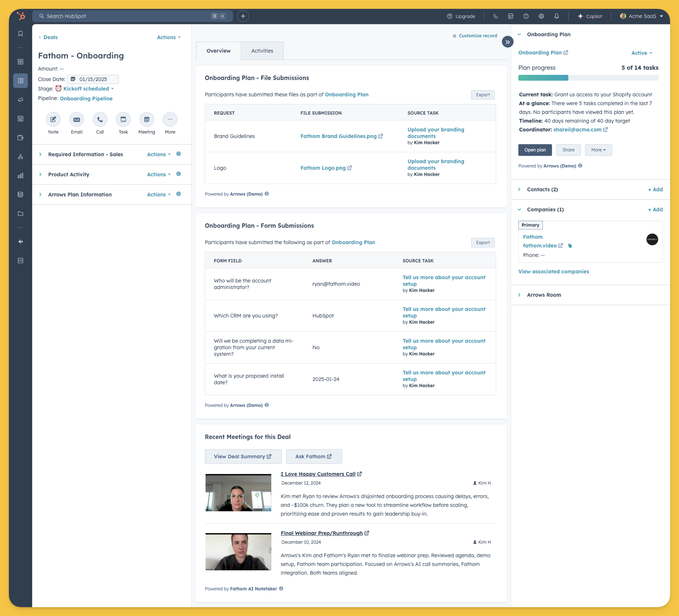Select the Overview tab
Screen dimensions: 679x616
point(219,51)
